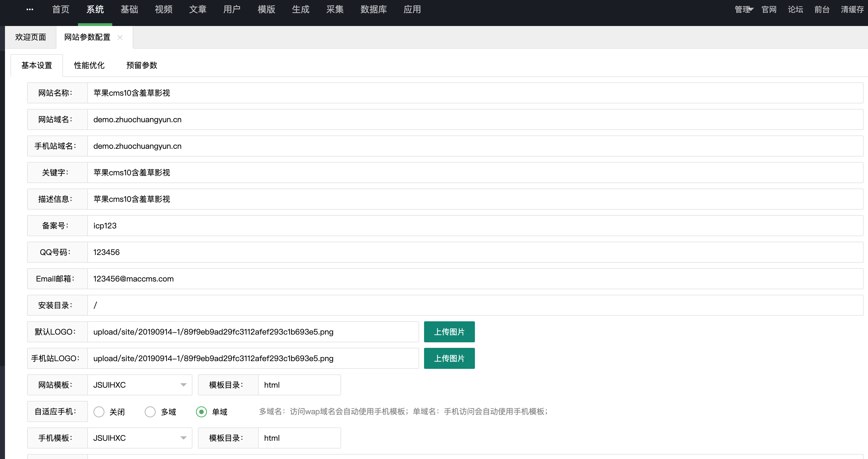Switch to the 预留参数 tab
Image resolution: width=868 pixels, height=459 pixels.
tap(142, 65)
